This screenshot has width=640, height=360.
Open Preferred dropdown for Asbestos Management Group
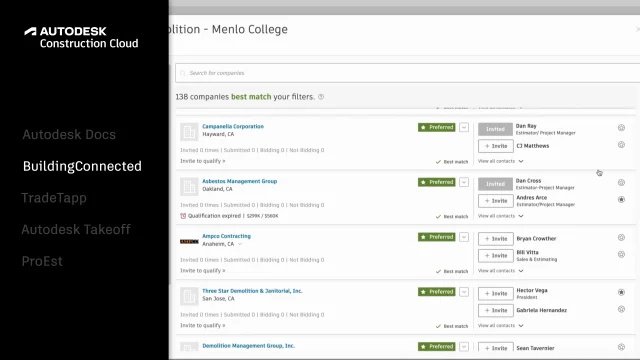coord(464,182)
